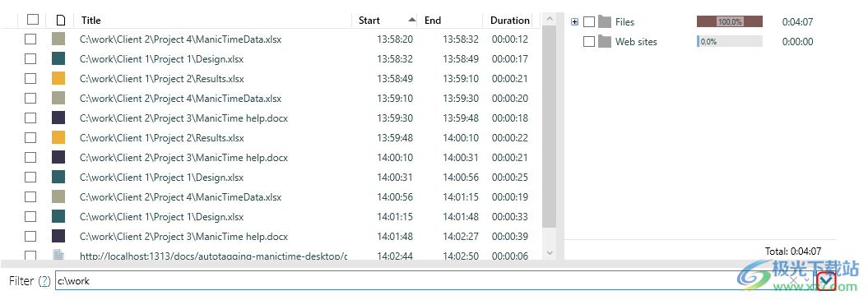Viewport: 868px width, 300px height.
Task: Check the row starting at 14:00:10
Action: coord(30,158)
